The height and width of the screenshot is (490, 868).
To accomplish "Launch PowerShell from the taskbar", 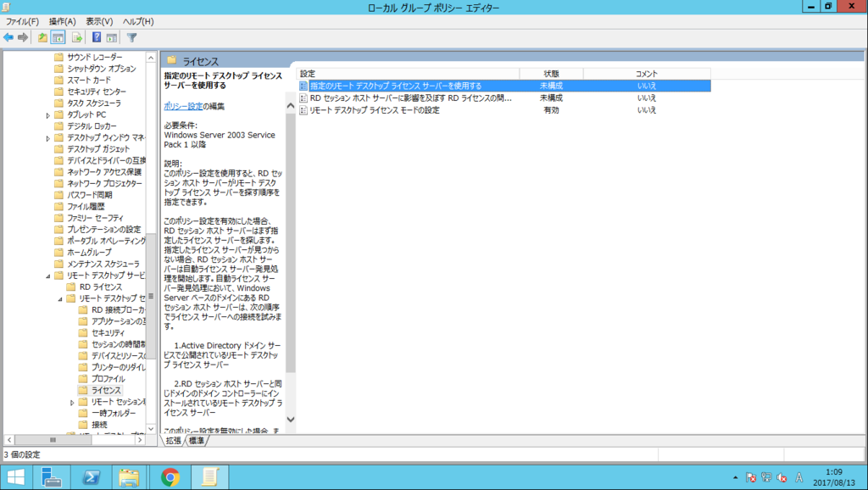I will coord(91,477).
